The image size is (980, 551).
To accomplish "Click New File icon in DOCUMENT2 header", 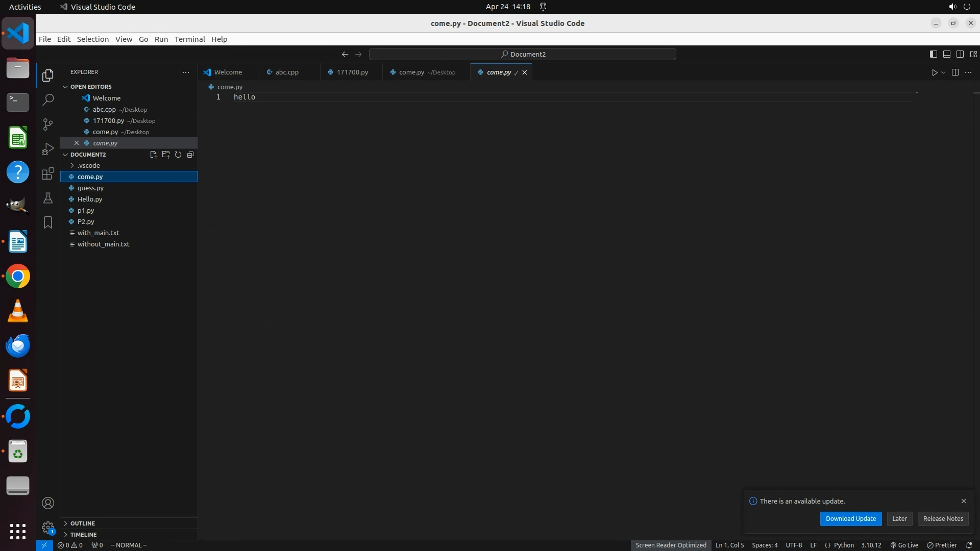I will coord(154,155).
